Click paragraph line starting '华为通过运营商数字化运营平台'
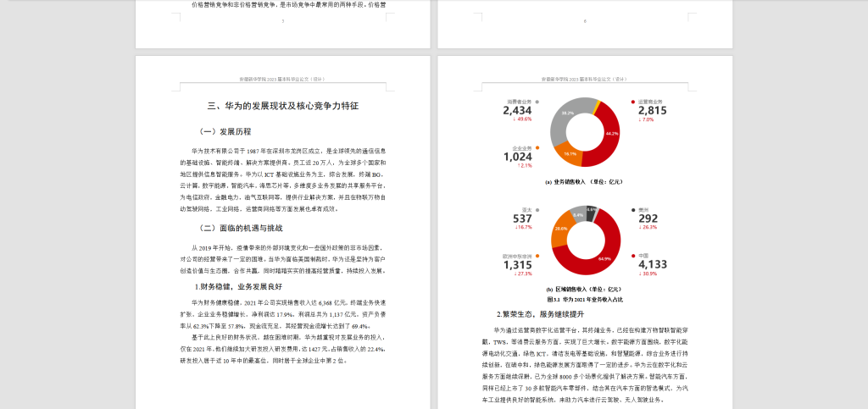Viewport: 868px width, 409px height. [x=591, y=330]
